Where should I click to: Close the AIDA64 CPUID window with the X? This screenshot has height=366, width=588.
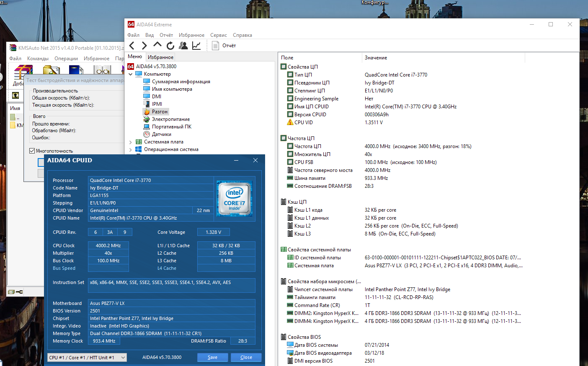(x=255, y=160)
